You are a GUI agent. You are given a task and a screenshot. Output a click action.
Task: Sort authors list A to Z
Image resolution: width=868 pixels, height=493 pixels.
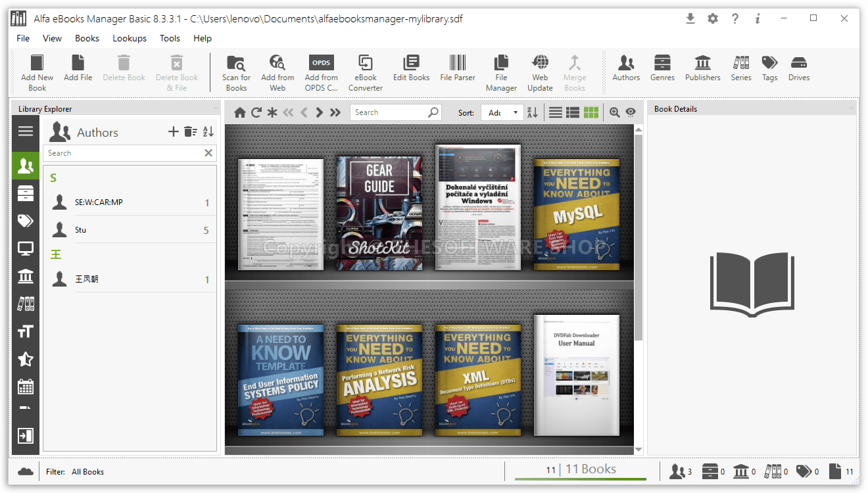[x=208, y=131]
